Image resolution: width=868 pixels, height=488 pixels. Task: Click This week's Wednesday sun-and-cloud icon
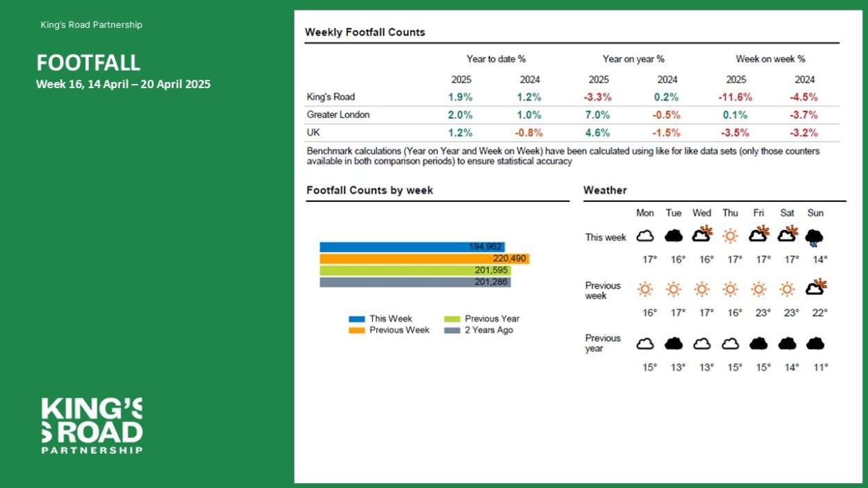(703, 234)
